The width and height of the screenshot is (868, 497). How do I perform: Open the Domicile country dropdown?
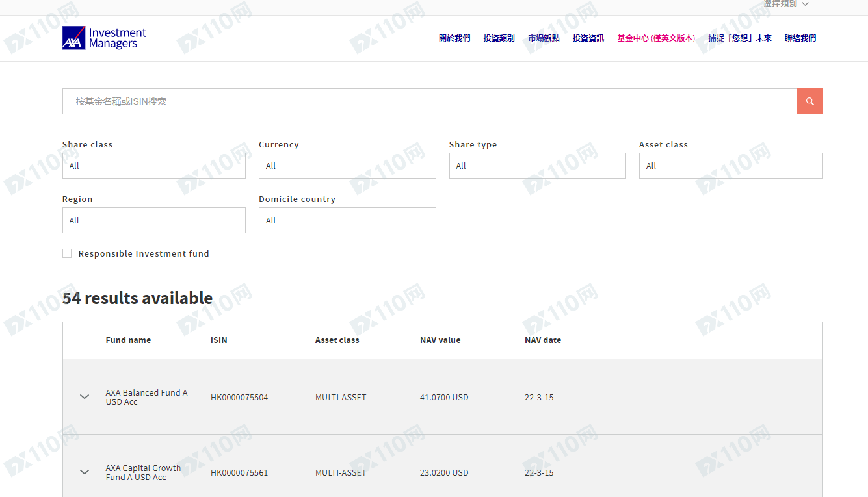[x=347, y=220]
